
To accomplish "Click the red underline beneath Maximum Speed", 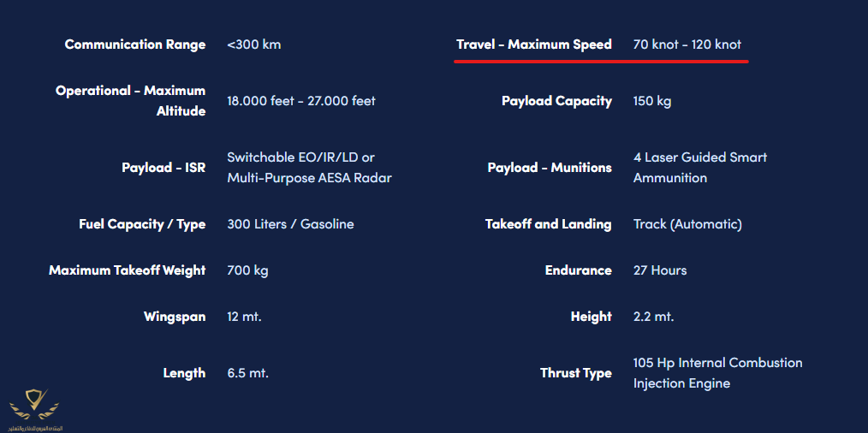I will (601, 62).
